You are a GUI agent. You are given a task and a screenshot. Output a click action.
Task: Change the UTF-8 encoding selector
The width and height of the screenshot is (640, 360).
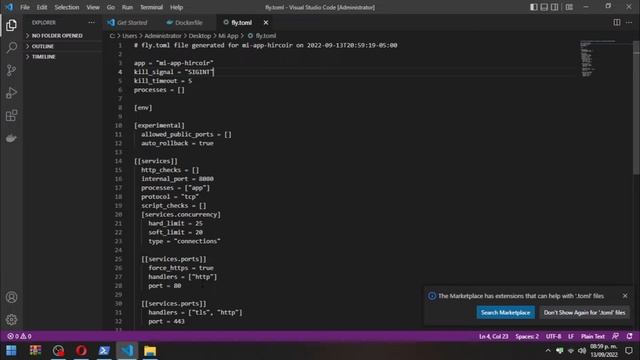(553, 336)
